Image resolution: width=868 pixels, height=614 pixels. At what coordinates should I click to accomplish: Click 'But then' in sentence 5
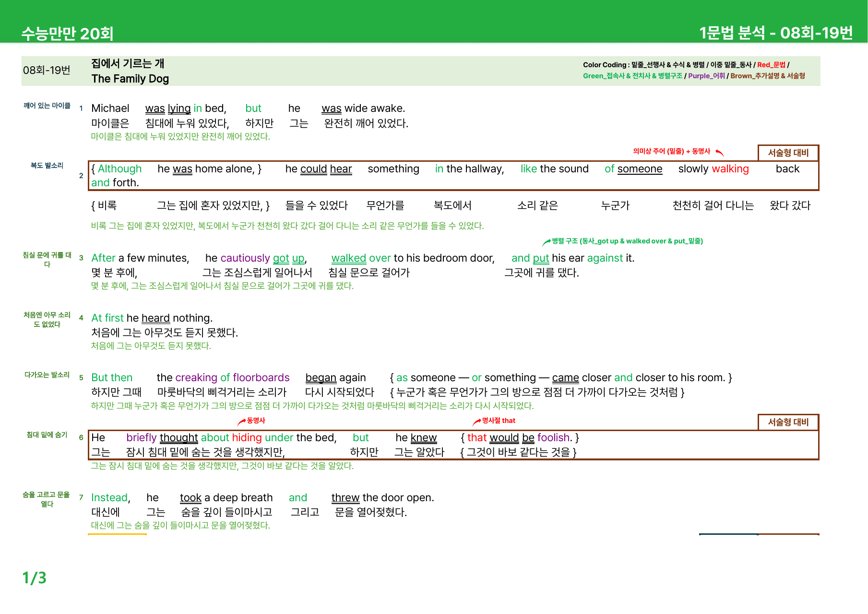112,378
